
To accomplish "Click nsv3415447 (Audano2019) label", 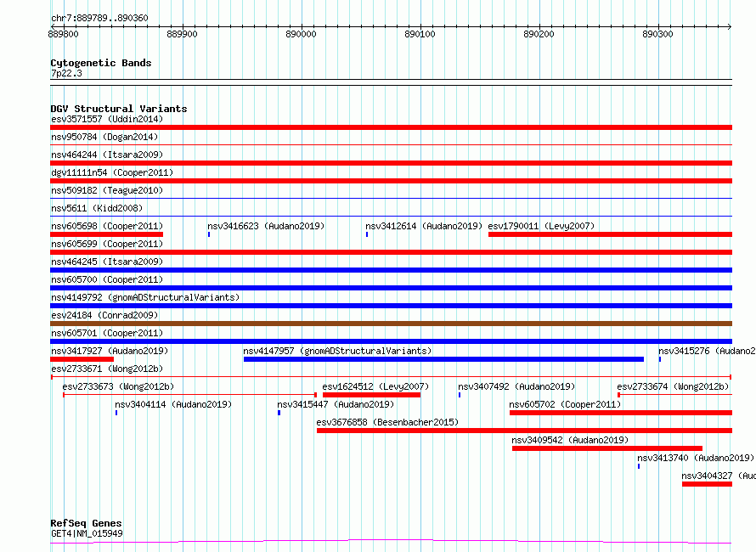I will 336,404.
